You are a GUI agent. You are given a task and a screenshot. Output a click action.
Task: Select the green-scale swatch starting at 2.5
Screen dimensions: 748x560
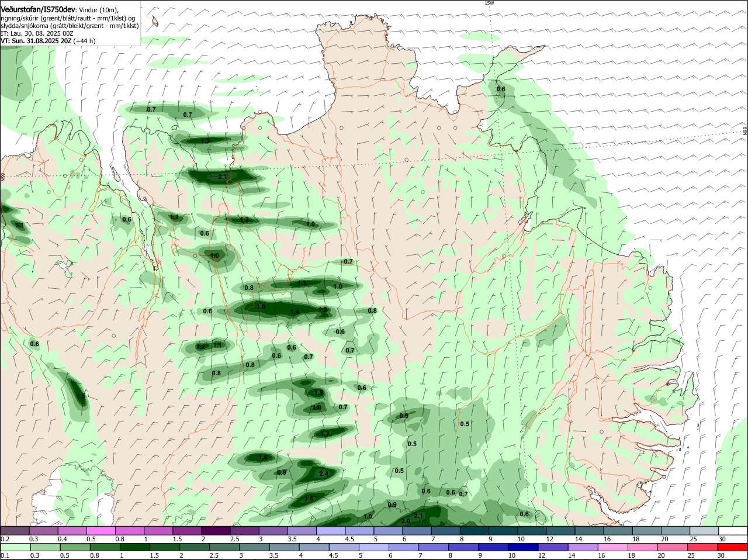click(x=224, y=547)
